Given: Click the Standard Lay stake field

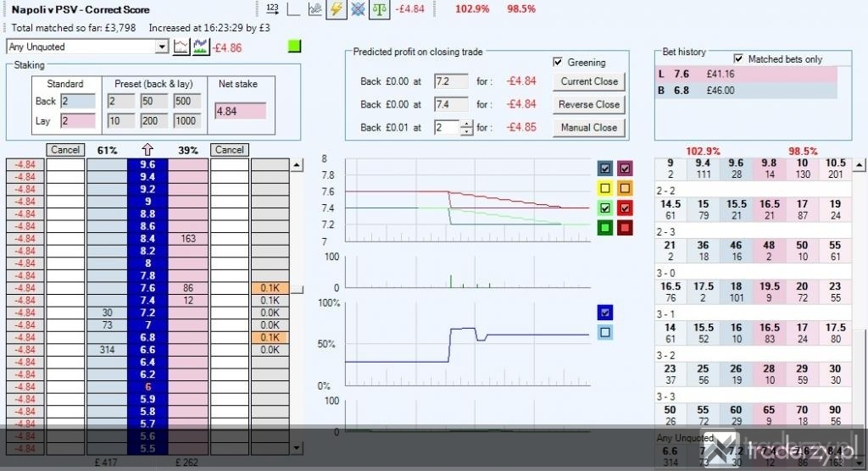Looking at the screenshot, I should (x=78, y=120).
